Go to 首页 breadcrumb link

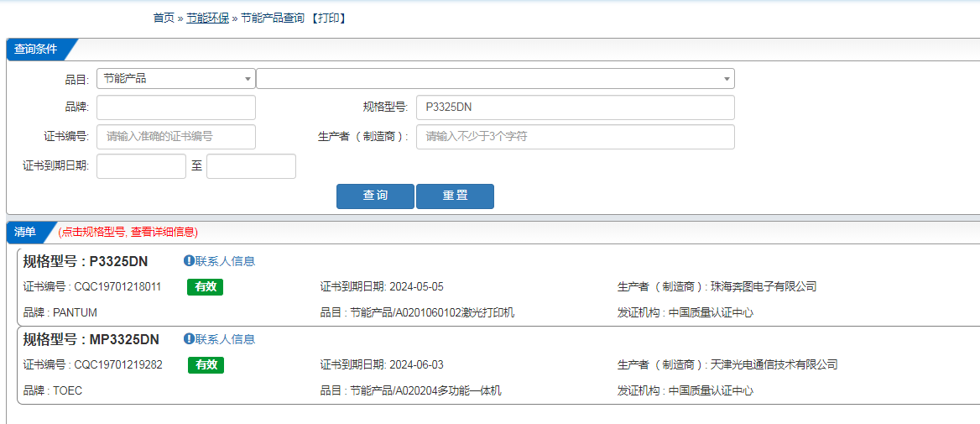tap(164, 18)
